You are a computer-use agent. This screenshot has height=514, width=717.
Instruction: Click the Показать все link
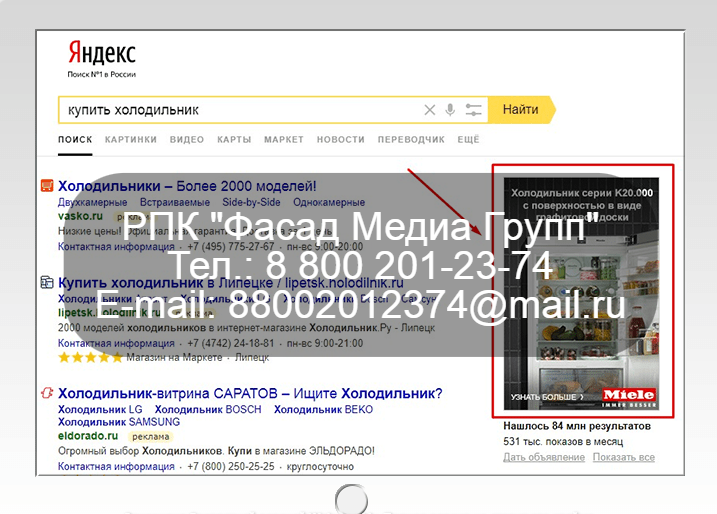click(623, 457)
